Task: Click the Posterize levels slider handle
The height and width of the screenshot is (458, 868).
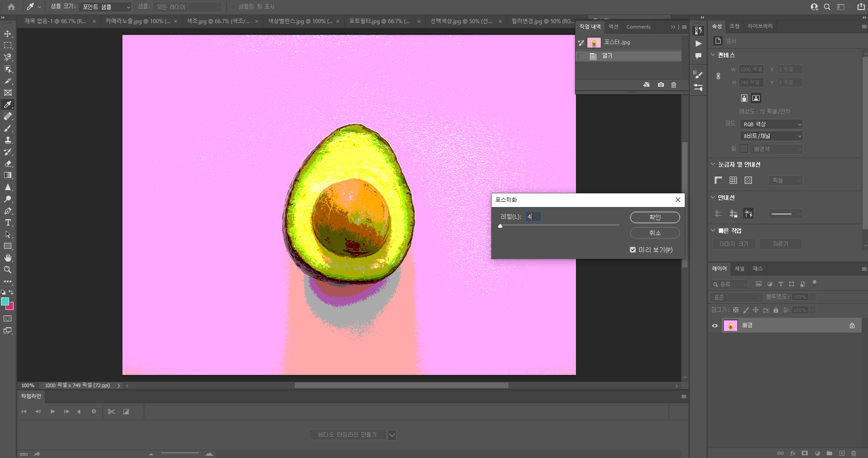Action: point(500,226)
